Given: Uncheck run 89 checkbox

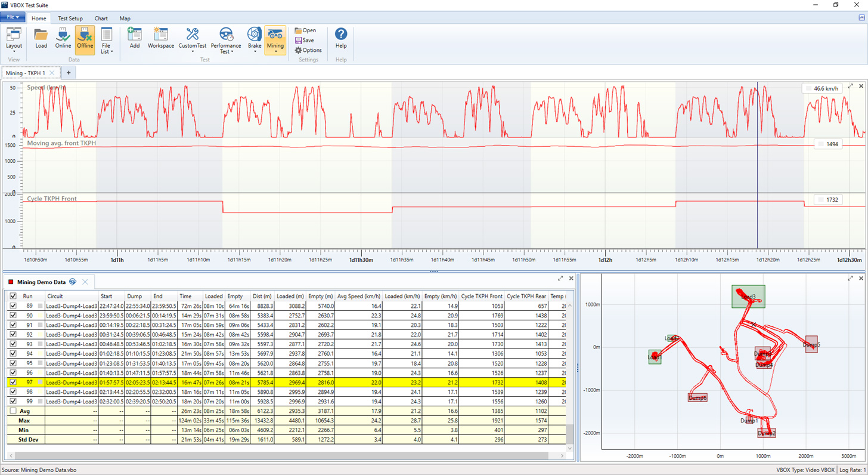Looking at the screenshot, I should [x=13, y=306].
